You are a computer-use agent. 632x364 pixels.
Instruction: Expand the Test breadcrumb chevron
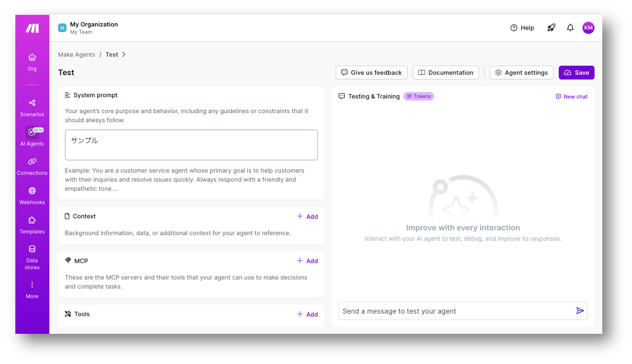[124, 55]
